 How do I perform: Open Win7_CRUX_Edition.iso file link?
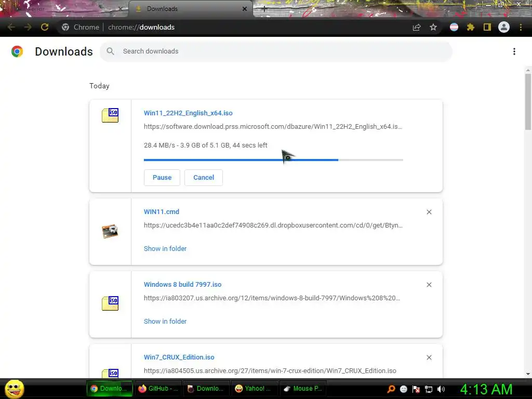click(x=179, y=357)
